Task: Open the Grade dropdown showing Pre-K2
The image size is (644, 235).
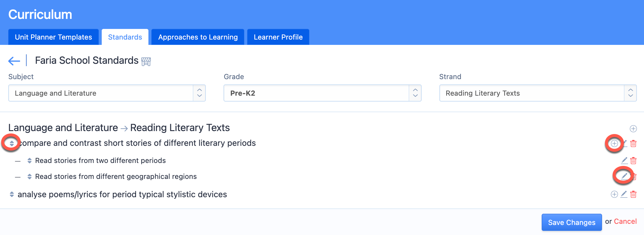Action: [x=322, y=93]
